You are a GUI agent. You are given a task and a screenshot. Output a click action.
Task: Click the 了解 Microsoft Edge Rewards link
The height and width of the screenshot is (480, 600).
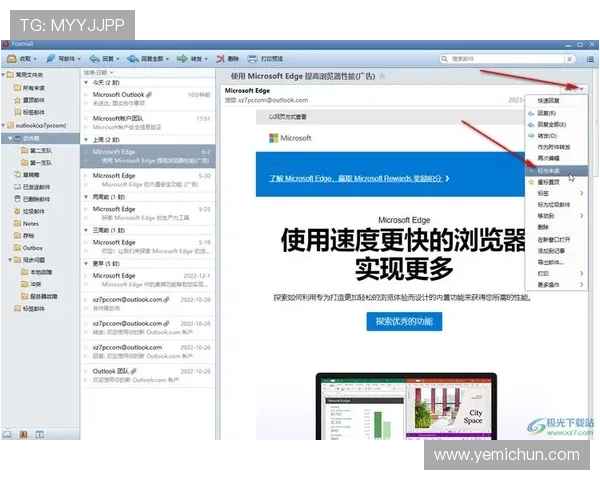coord(359,178)
